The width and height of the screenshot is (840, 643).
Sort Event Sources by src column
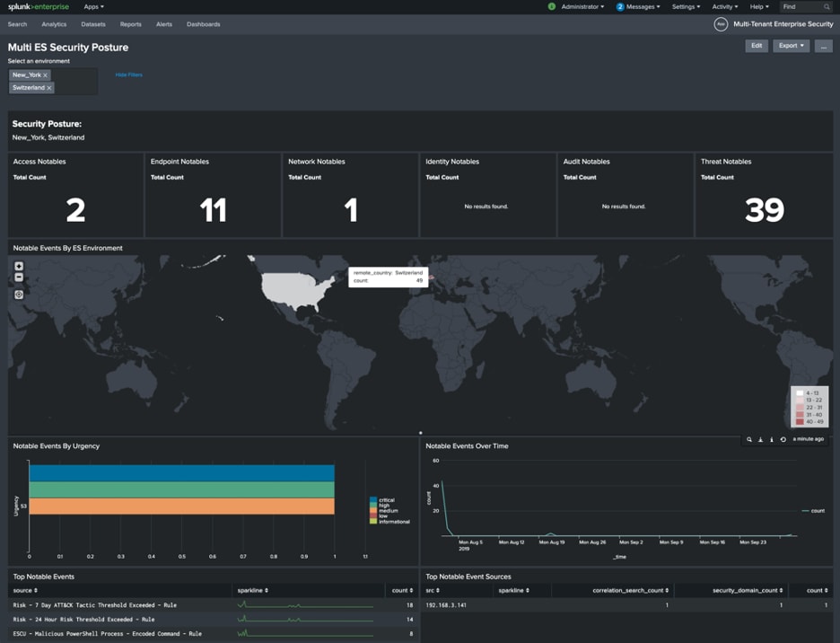tap(433, 590)
